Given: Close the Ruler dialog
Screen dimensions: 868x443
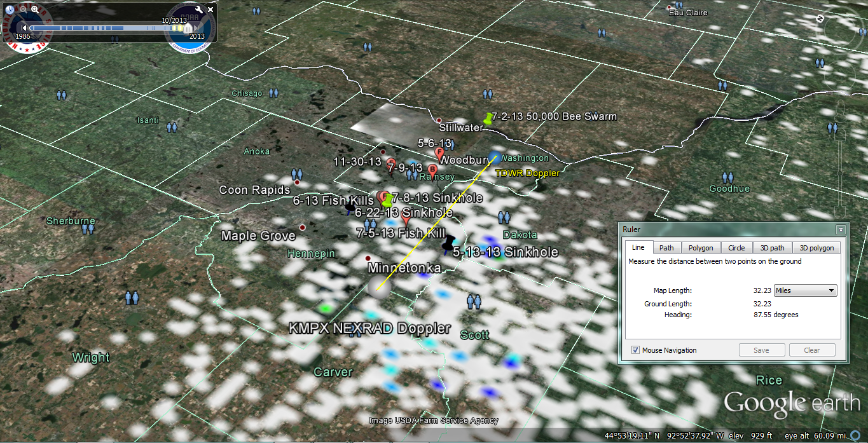Looking at the screenshot, I should (841, 229).
